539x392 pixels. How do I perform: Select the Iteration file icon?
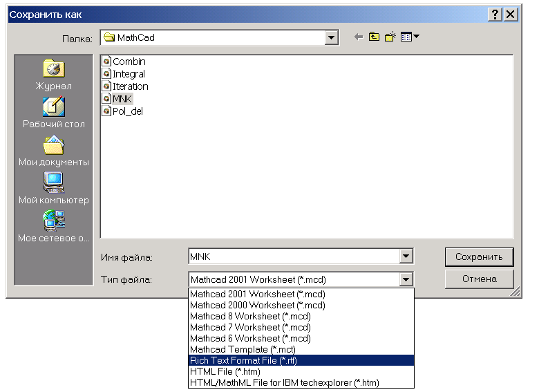106,86
